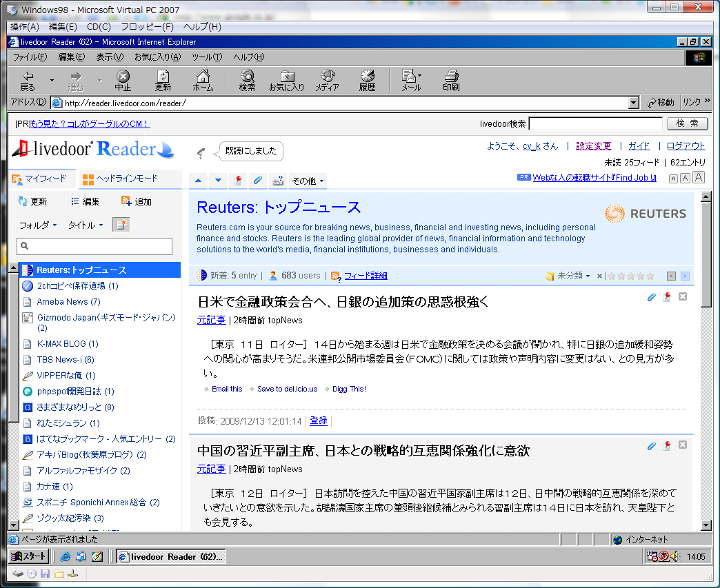
Task: Click the Internet Explorer quick launch icon
Action: pyautogui.click(x=66, y=556)
